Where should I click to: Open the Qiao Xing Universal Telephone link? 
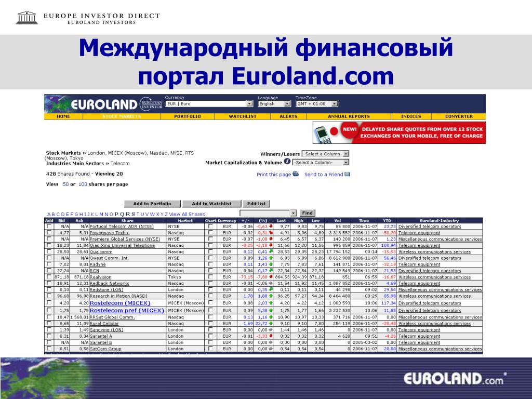pyautogui.click(x=122, y=245)
